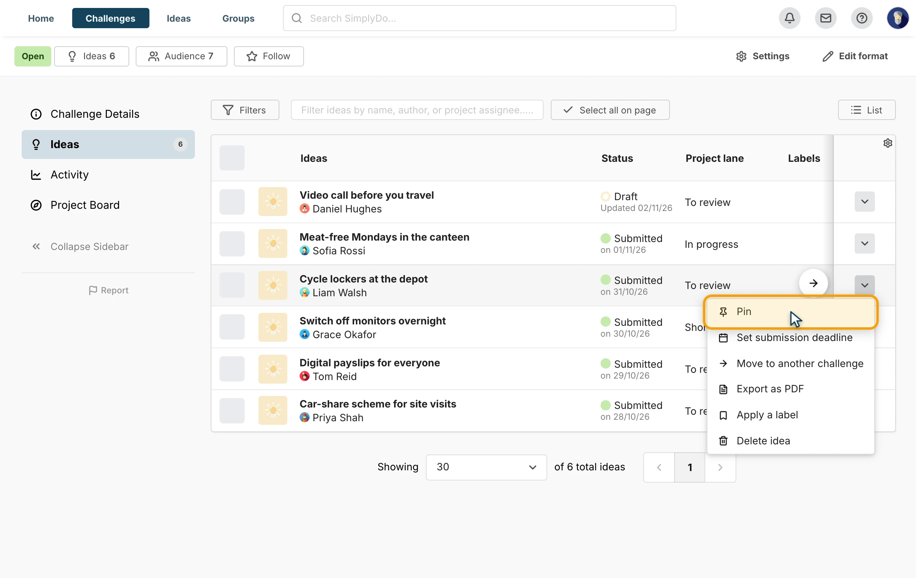This screenshot has height=578, width=924.
Task: Collapse the sidebar
Action: coord(80,247)
